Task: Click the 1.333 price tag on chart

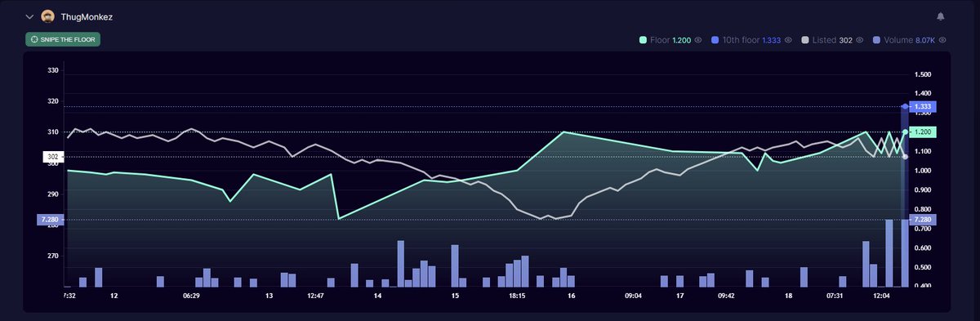Action: (923, 106)
